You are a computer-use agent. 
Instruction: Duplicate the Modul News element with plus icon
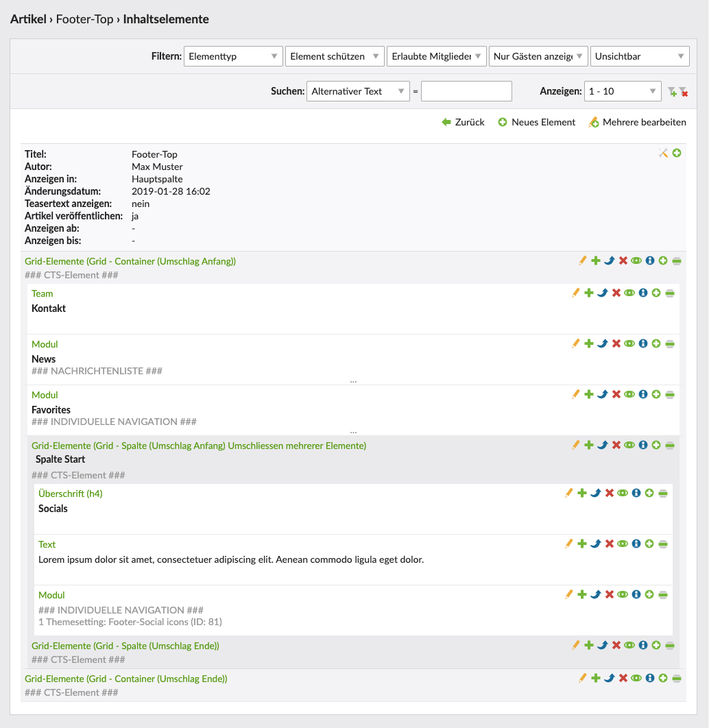(x=589, y=343)
